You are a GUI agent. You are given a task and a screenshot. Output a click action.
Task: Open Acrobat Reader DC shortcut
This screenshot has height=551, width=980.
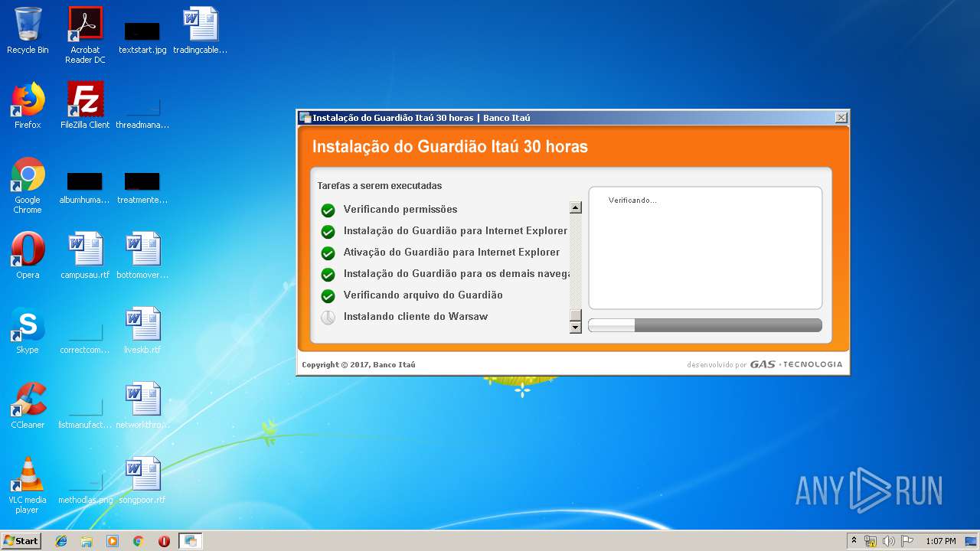click(85, 34)
